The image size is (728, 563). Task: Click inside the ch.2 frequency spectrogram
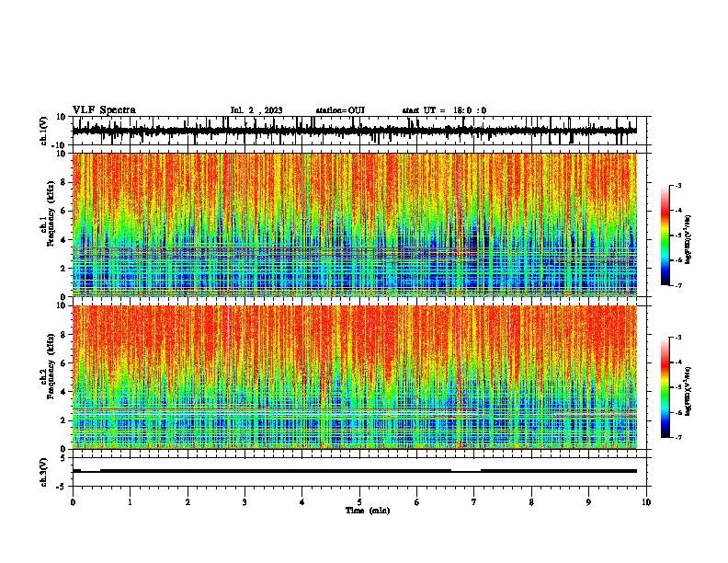click(x=355, y=377)
